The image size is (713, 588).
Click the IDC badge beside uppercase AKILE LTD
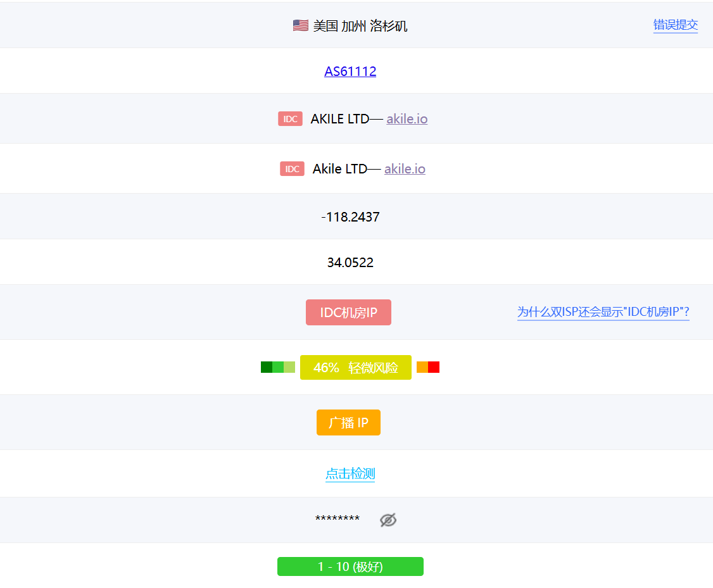(290, 119)
